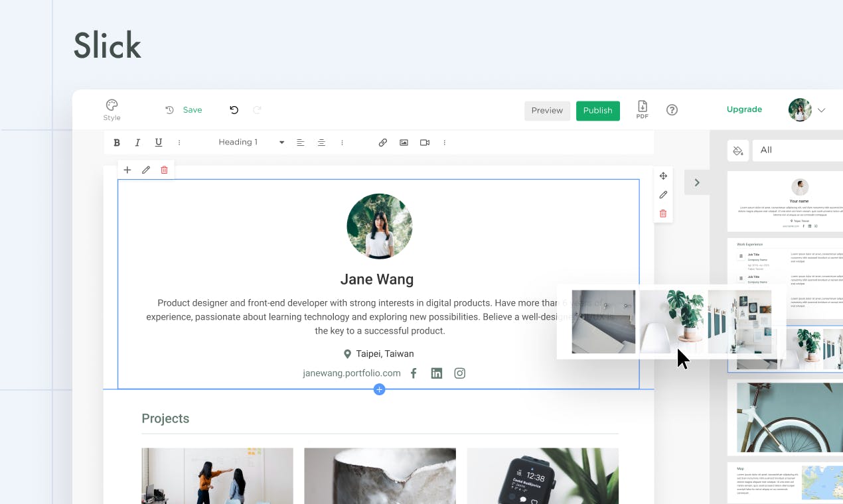Image resolution: width=843 pixels, height=504 pixels.
Task: Download the page as PDF
Action: coord(642,109)
